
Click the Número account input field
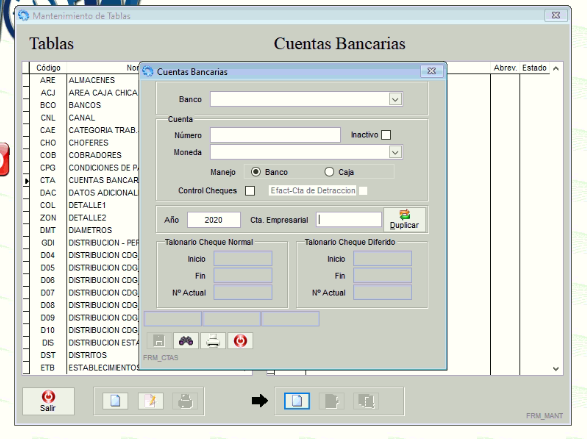(x=275, y=135)
